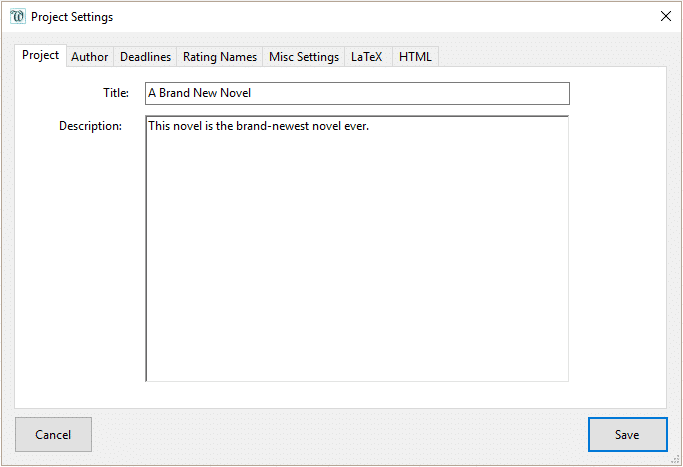
Task: Open the LaTeX settings tab
Action: (366, 57)
